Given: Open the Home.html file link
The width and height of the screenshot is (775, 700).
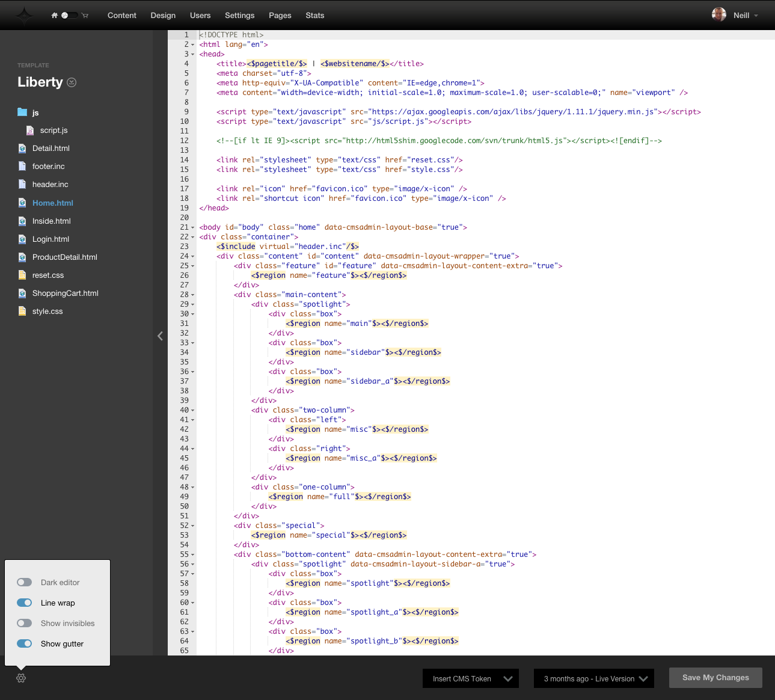Looking at the screenshot, I should pyautogui.click(x=52, y=203).
